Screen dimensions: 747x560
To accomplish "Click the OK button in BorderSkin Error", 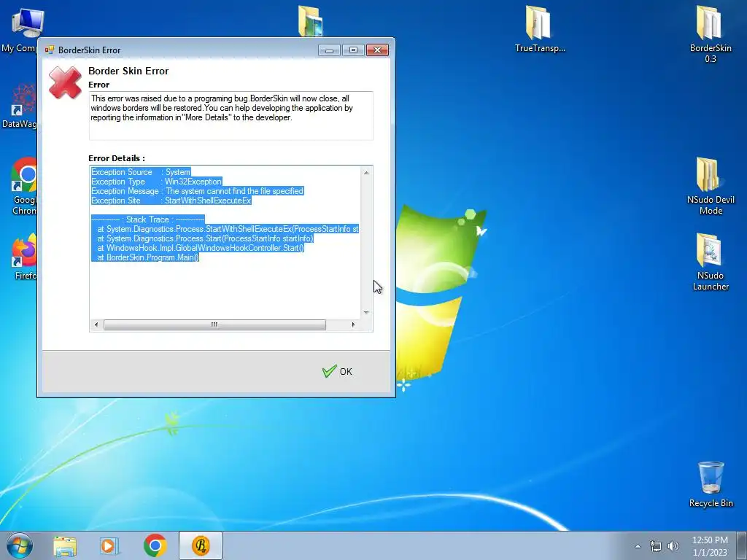I will 337,371.
